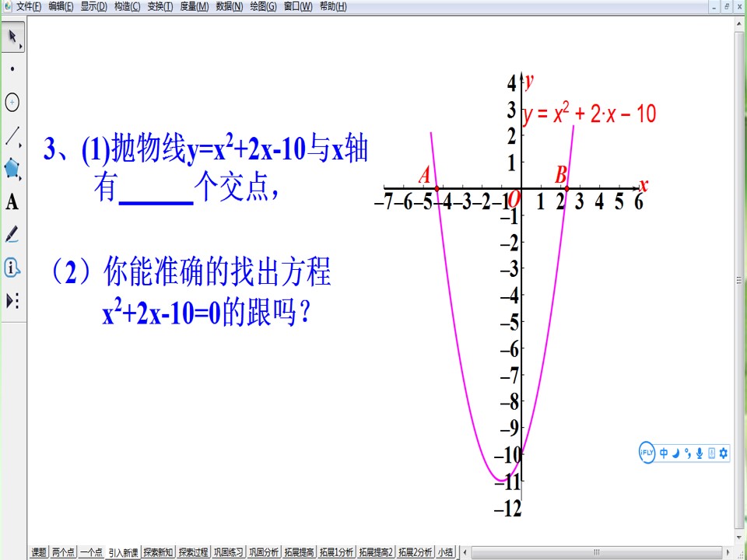
Task: Open the 窗口(W) menu
Action: [x=298, y=7]
